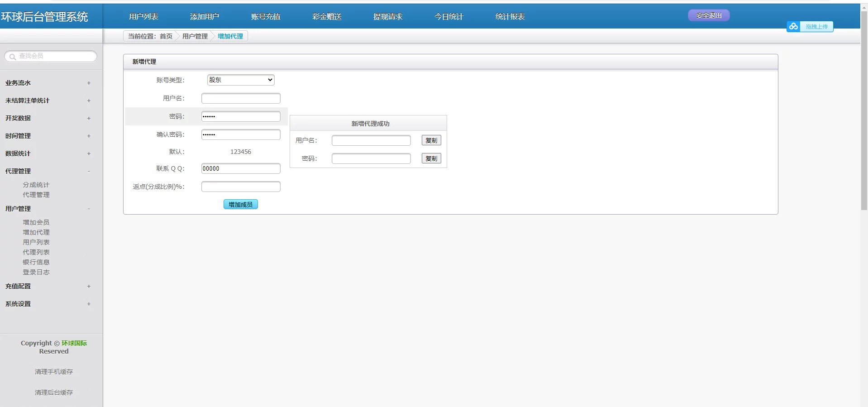Open the 账号类型 dropdown
The image size is (868, 407).
tap(241, 80)
